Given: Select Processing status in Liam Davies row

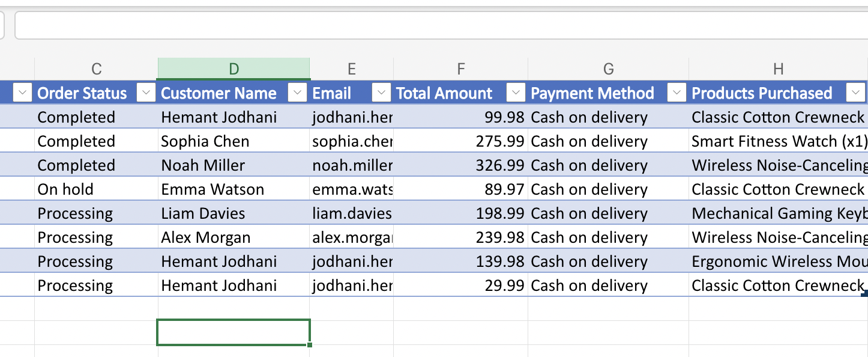Looking at the screenshot, I should (x=96, y=213).
